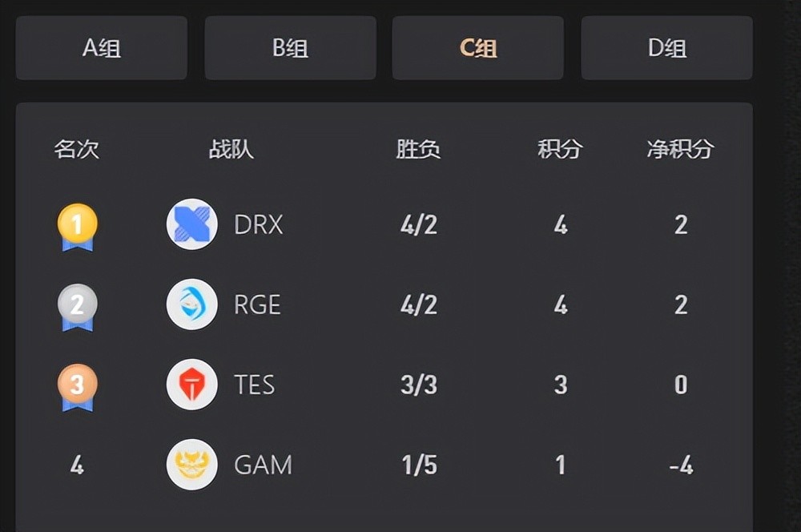Click the DRX team name

coord(259,225)
